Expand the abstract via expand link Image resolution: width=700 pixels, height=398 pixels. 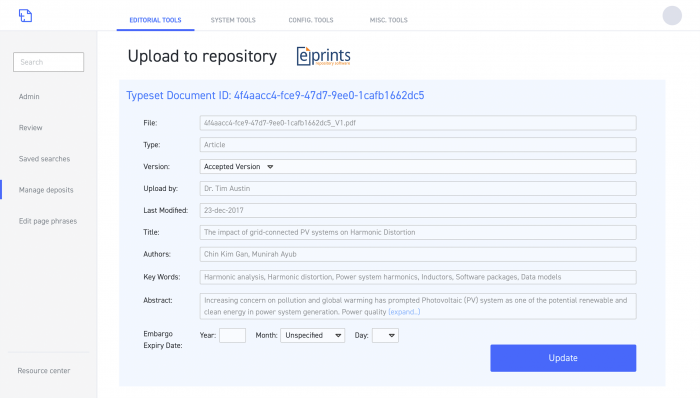point(404,312)
